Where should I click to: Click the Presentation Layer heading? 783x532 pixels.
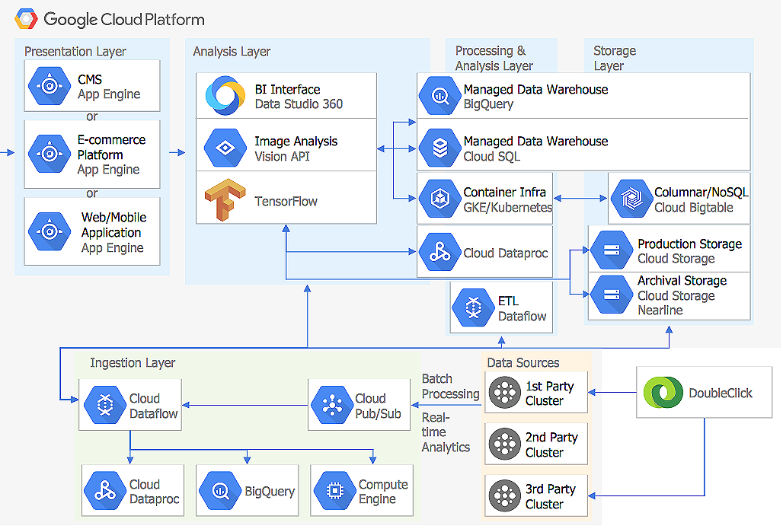coord(75,52)
